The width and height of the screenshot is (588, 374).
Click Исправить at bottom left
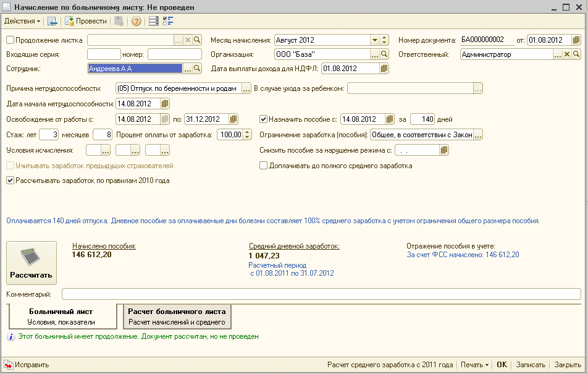[x=27, y=365]
